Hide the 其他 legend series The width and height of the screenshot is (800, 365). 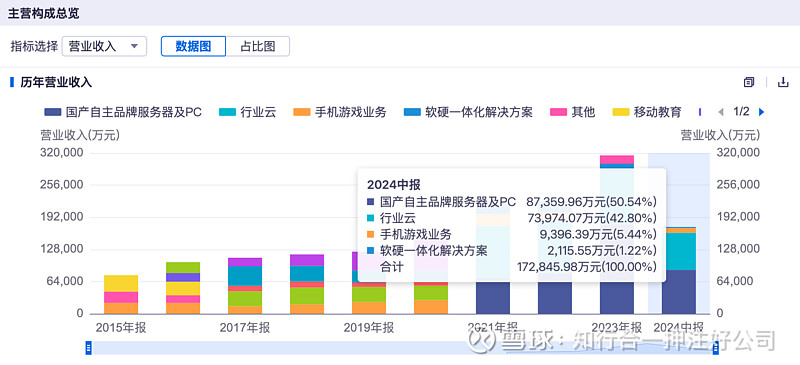point(572,112)
